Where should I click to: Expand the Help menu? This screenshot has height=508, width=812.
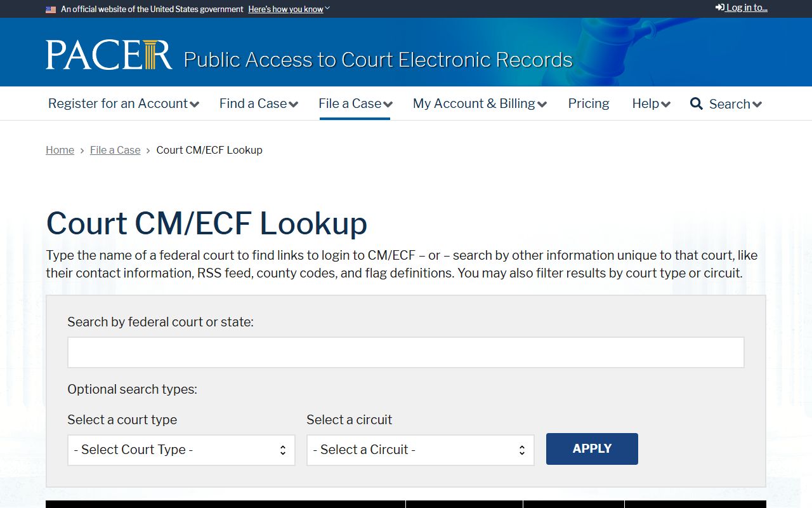651,104
